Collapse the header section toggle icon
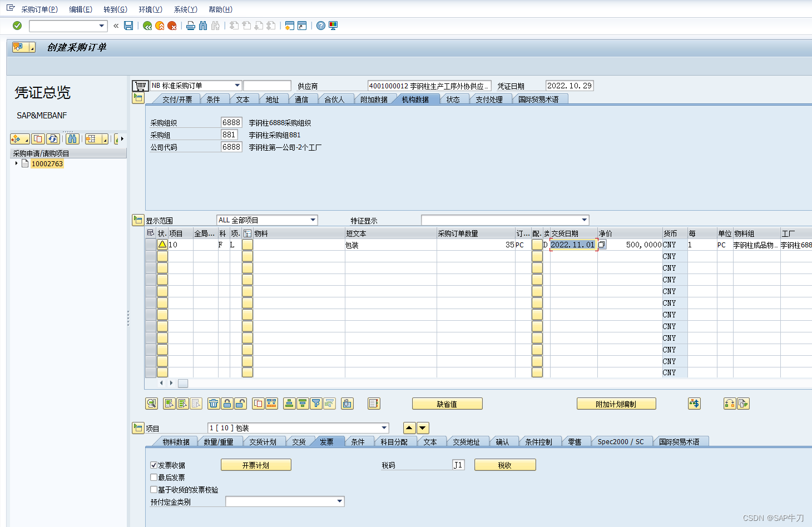Viewport: 812px width, 527px height. [138, 98]
